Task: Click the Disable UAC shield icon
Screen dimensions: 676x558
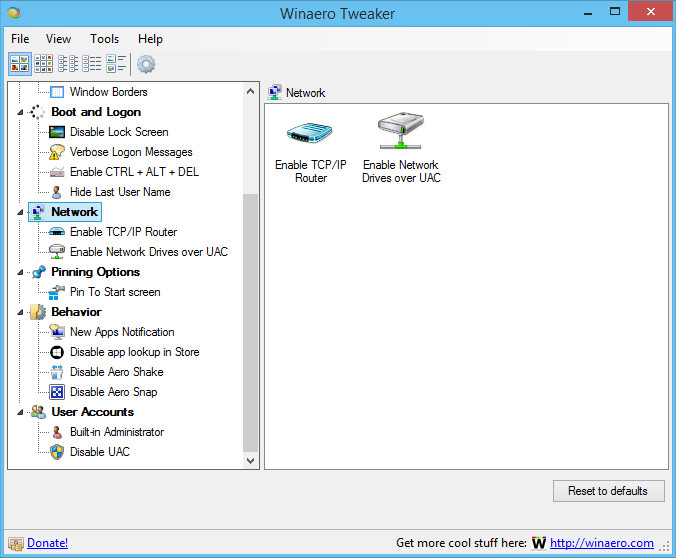Action: [x=57, y=452]
